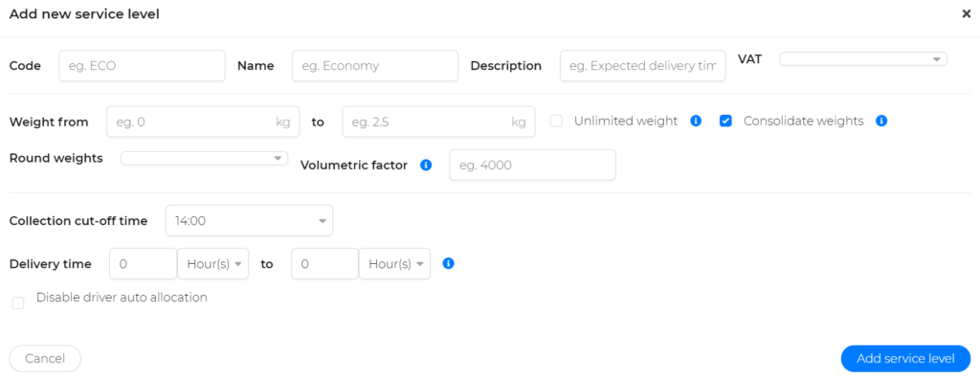The width and height of the screenshot is (980, 378).
Task: Open second Delivery time Hour(s) unit dropdown
Action: 394,264
